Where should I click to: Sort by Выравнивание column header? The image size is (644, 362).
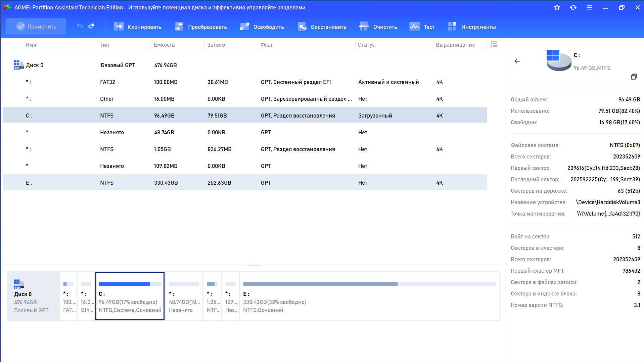point(455,45)
